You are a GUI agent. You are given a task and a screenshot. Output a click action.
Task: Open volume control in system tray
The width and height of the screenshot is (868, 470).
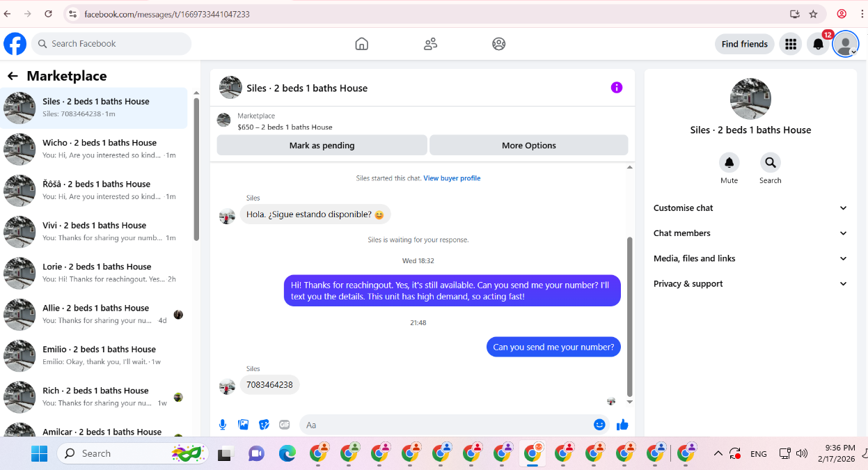click(x=802, y=453)
